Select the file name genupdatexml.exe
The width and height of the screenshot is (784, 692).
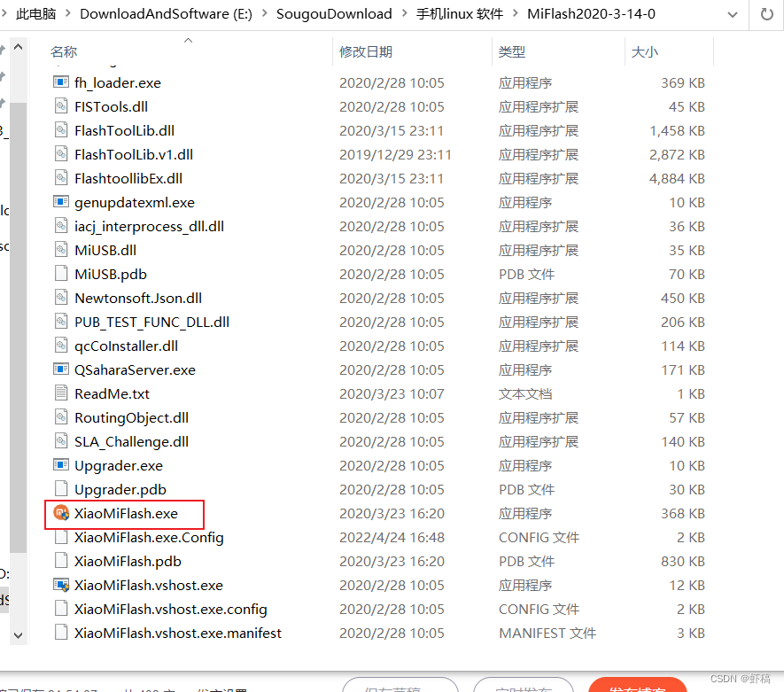(x=135, y=203)
